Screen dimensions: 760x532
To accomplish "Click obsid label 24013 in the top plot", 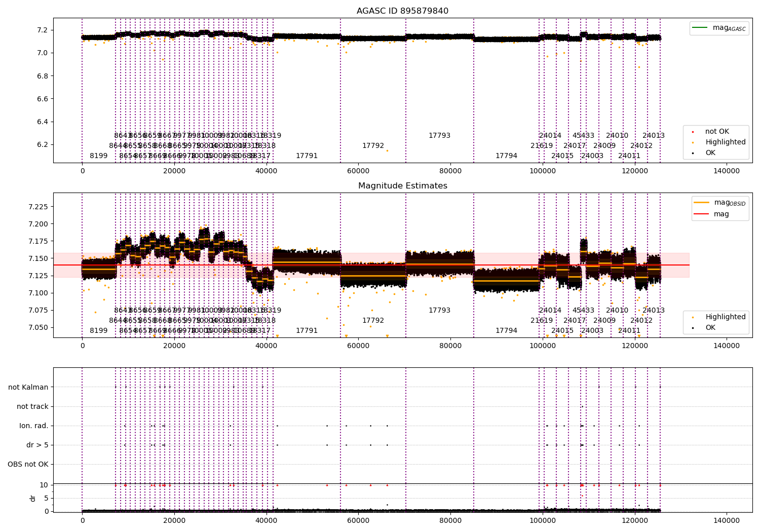I will (654, 136).
